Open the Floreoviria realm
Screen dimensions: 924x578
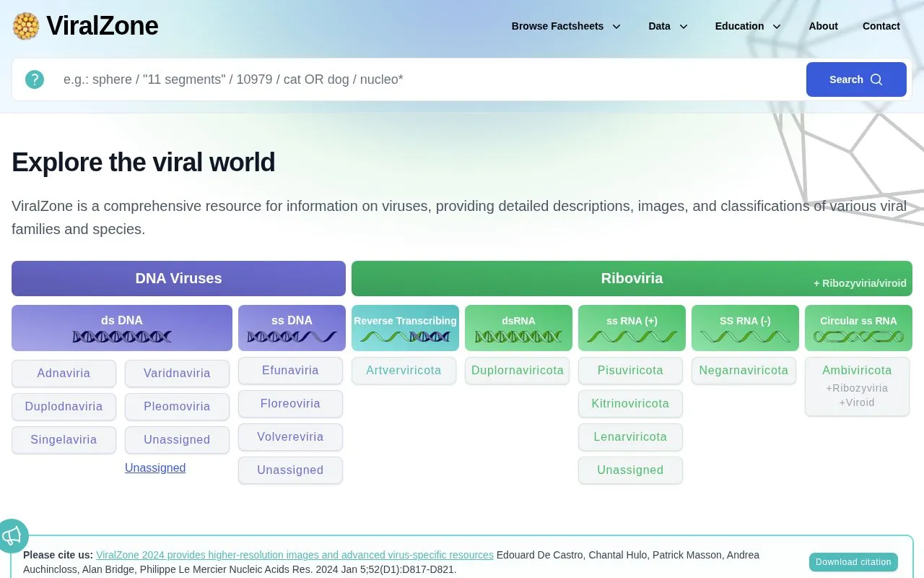pyautogui.click(x=290, y=404)
